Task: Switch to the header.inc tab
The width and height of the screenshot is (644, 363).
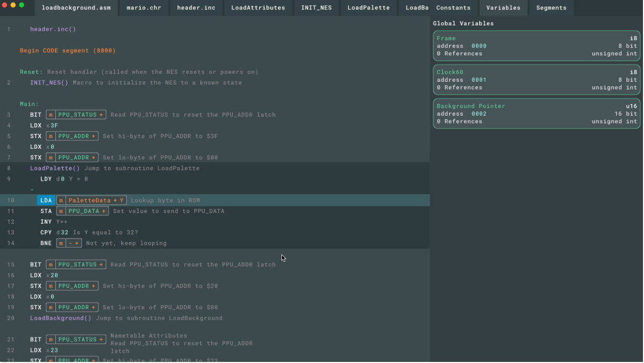Action: pos(196,8)
